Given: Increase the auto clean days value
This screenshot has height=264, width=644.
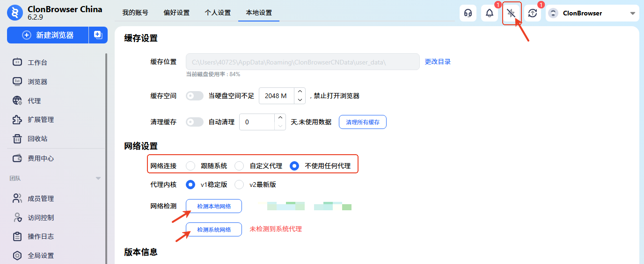Looking at the screenshot, I should click(280, 118).
